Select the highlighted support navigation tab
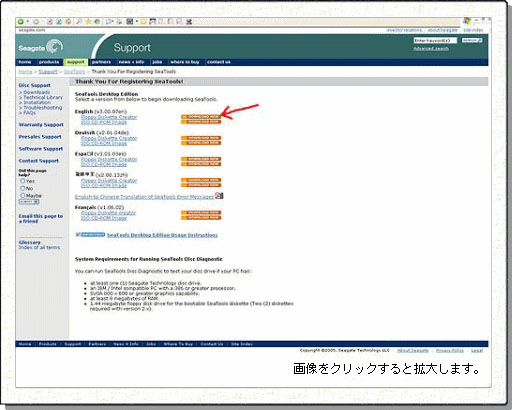 (x=76, y=62)
